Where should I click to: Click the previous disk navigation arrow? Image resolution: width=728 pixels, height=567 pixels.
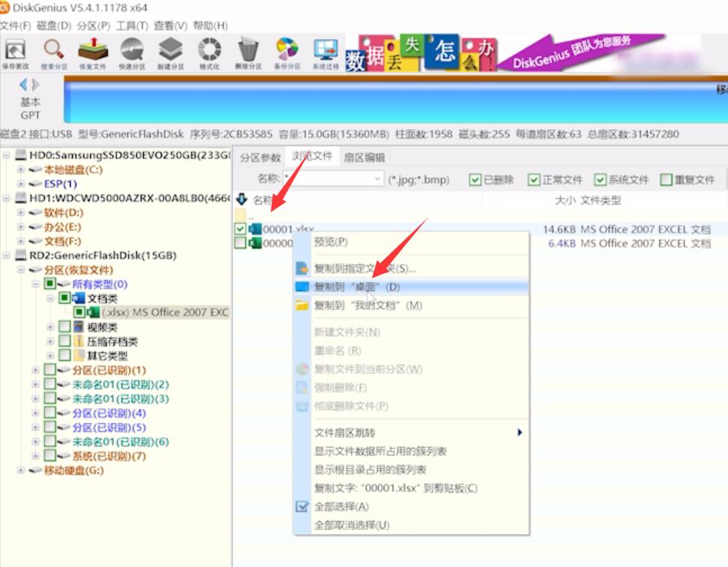tap(22, 85)
